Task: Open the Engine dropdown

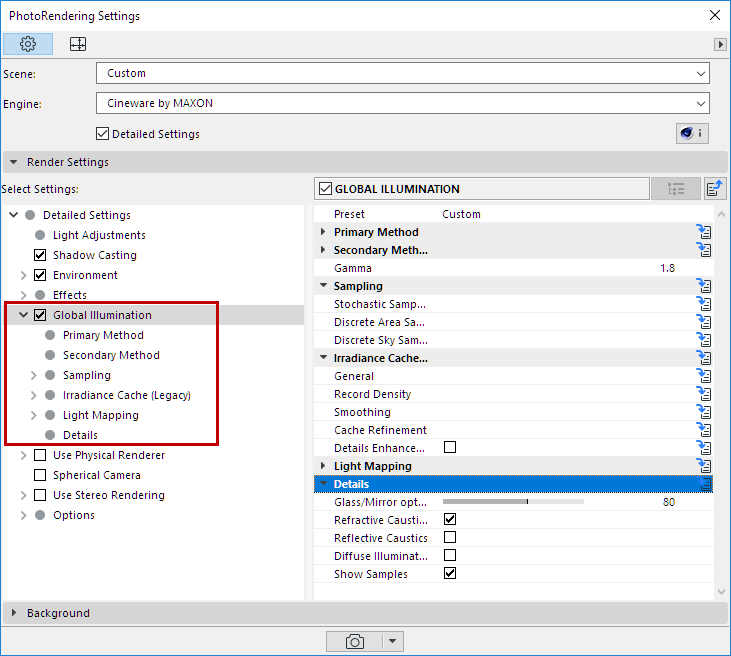Action: click(403, 103)
